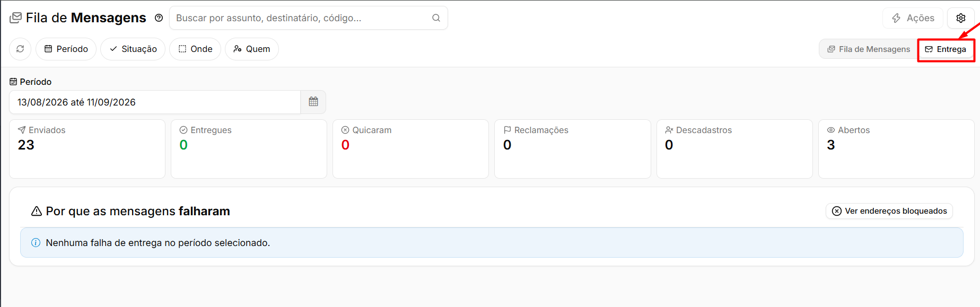
Task: Open the calendar date picker icon
Action: click(313, 102)
